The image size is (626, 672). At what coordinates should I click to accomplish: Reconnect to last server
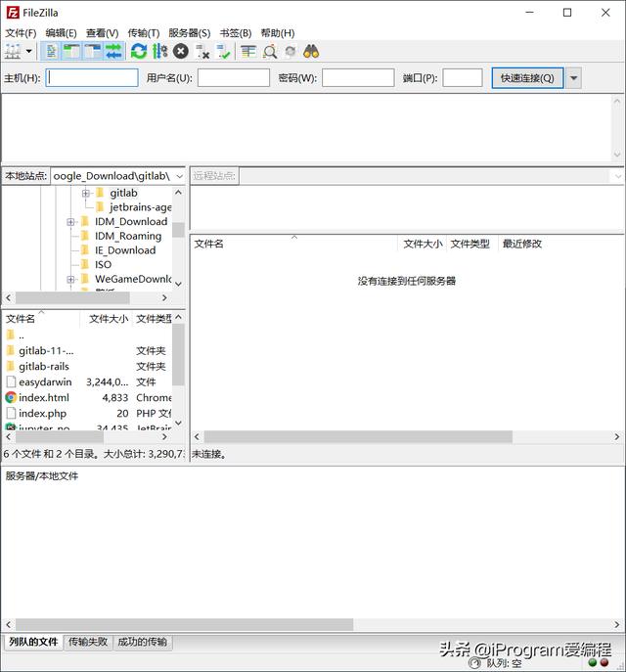coord(223,52)
